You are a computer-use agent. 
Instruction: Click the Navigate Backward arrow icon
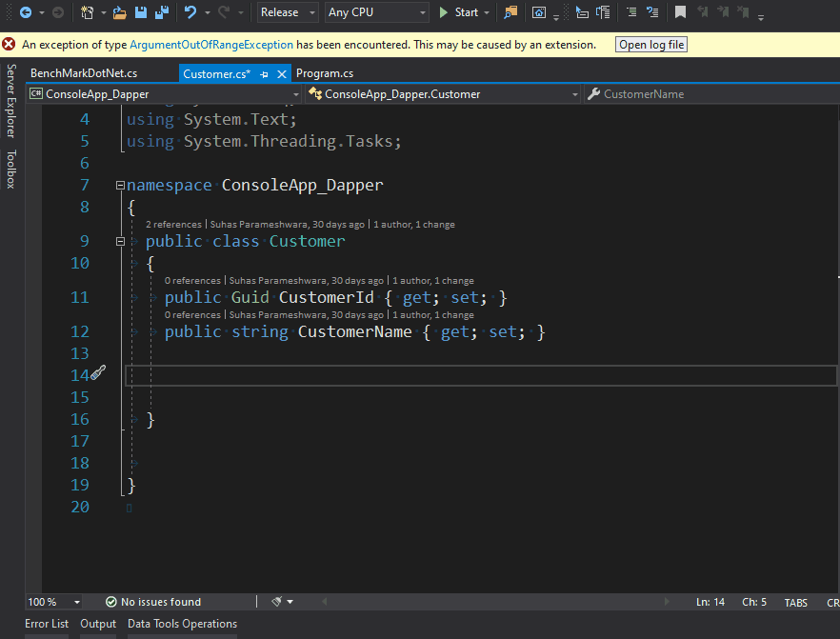pos(25,12)
